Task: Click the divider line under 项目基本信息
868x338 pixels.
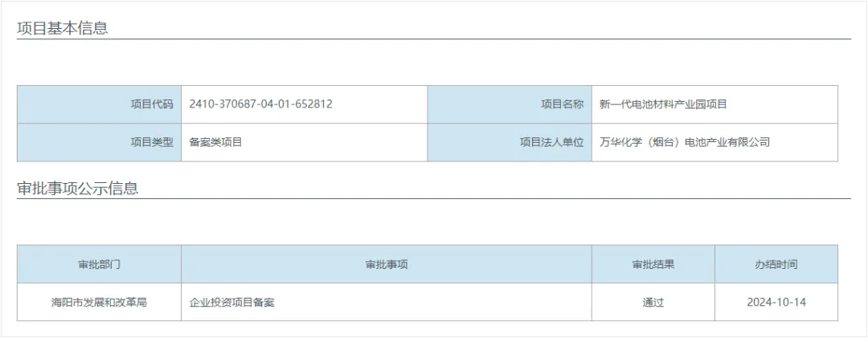Action: [434, 39]
